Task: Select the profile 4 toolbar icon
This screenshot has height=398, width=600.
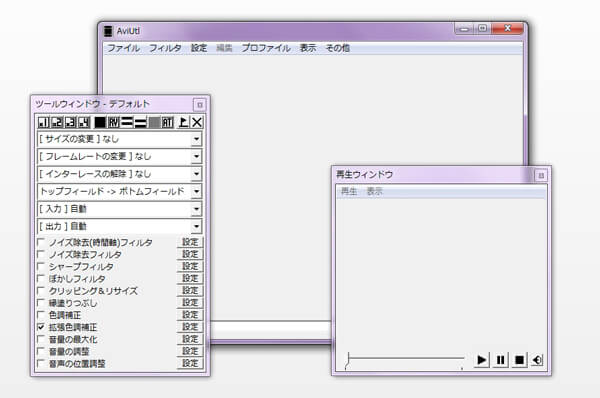Action: click(x=84, y=122)
